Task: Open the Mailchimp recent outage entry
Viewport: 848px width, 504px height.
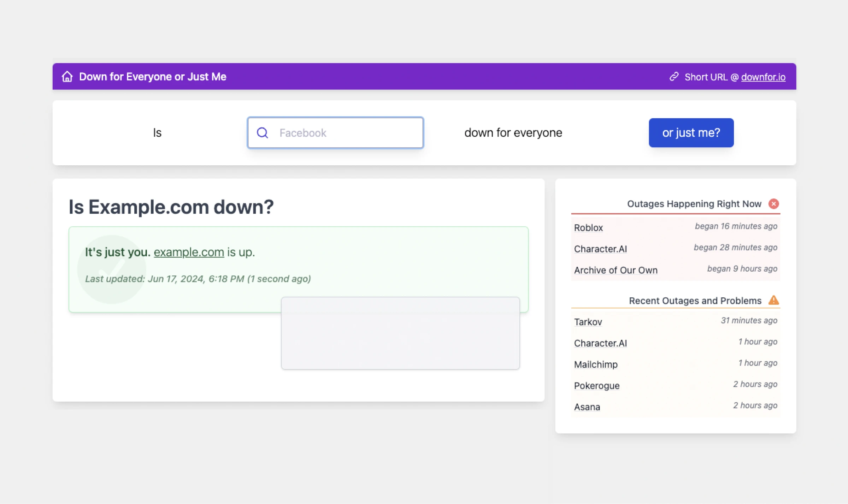Action: point(596,364)
